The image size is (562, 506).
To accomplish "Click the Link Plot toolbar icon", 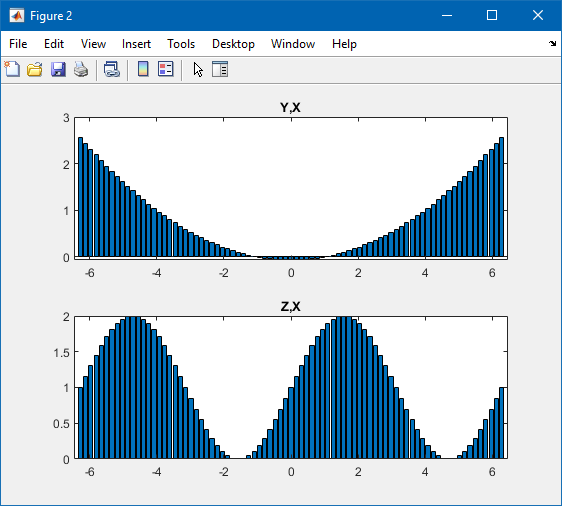I will 111,69.
